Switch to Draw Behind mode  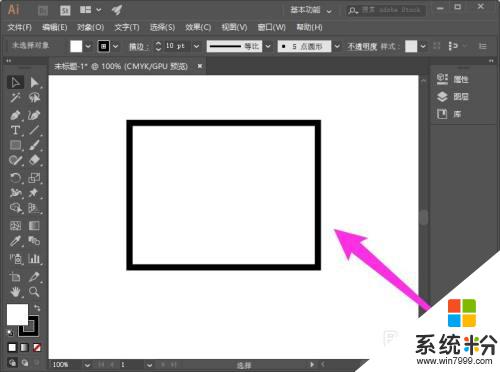click(25, 363)
